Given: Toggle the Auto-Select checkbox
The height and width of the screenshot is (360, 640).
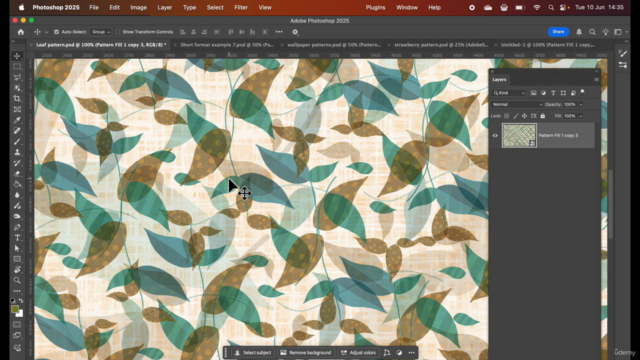Looking at the screenshot, I should tap(56, 32).
